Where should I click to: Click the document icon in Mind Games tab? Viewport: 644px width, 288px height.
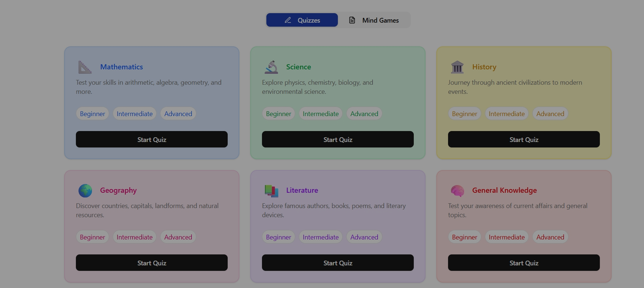(352, 20)
